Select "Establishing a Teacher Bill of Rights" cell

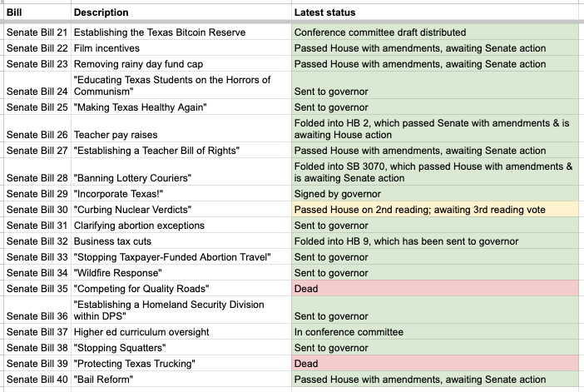[x=181, y=150]
